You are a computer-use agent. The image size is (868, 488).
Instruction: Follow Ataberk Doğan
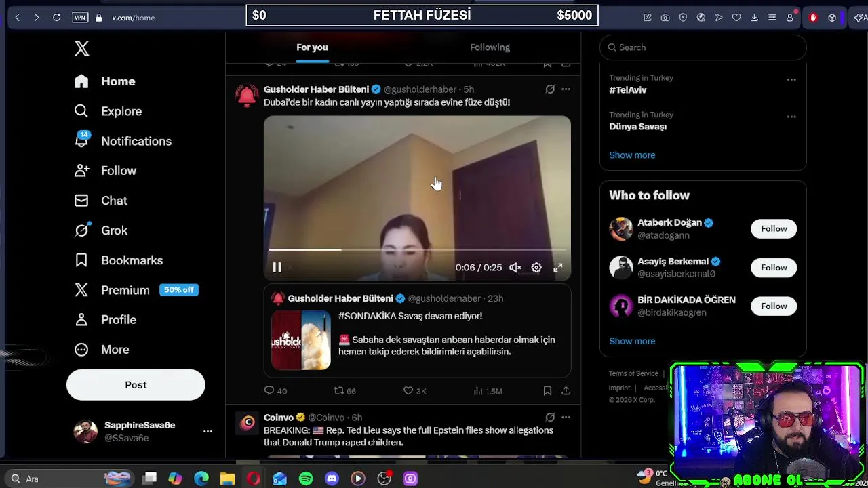[774, 229]
